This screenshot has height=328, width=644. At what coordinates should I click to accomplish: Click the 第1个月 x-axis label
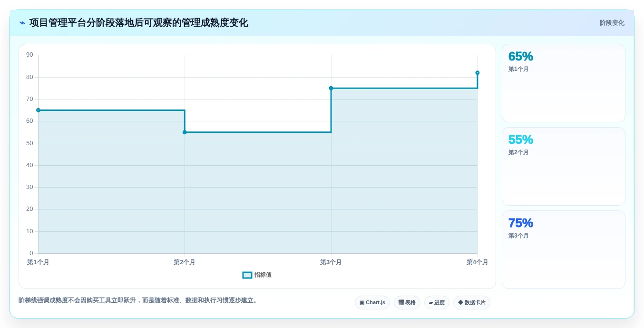click(x=38, y=262)
